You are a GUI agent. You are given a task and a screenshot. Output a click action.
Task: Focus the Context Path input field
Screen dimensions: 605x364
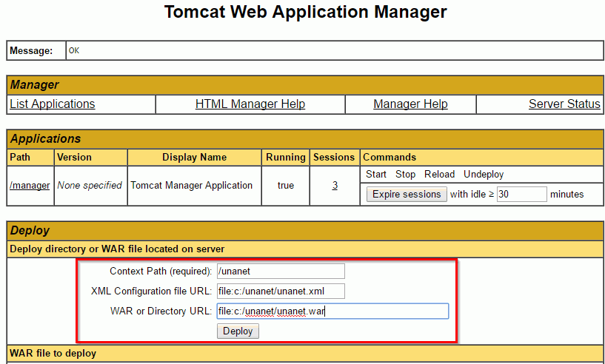click(280, 272)
